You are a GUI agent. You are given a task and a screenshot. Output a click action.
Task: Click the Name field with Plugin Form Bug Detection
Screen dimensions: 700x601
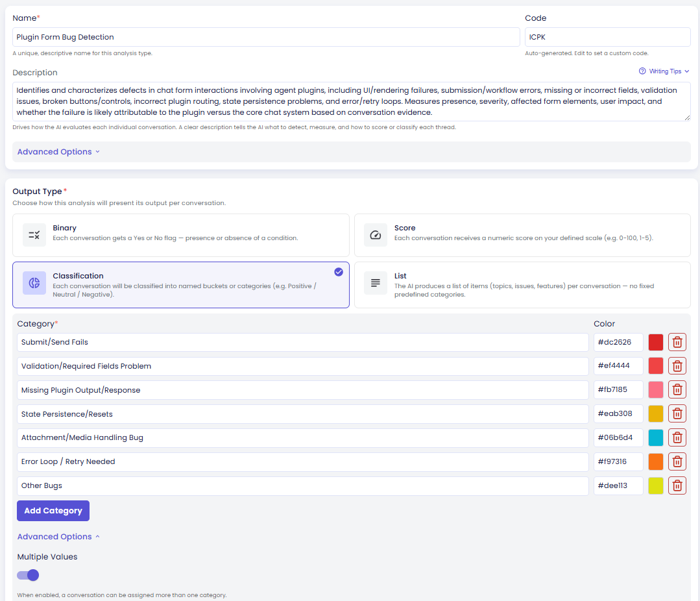click(x=266, y=37)
